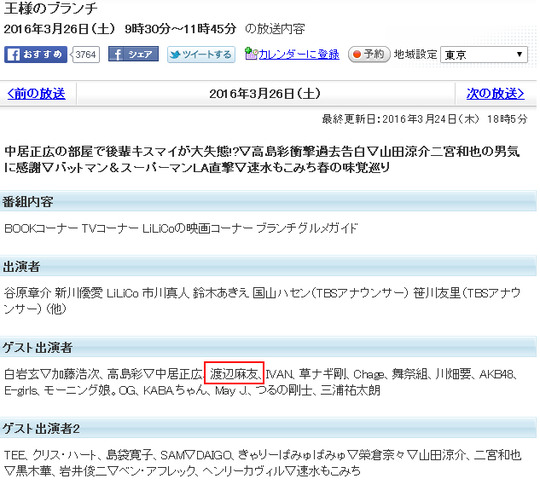This screenshot has height=496, width=540.
Task: Click the Facebook f logo on シェア button
Action: [118, 54]
